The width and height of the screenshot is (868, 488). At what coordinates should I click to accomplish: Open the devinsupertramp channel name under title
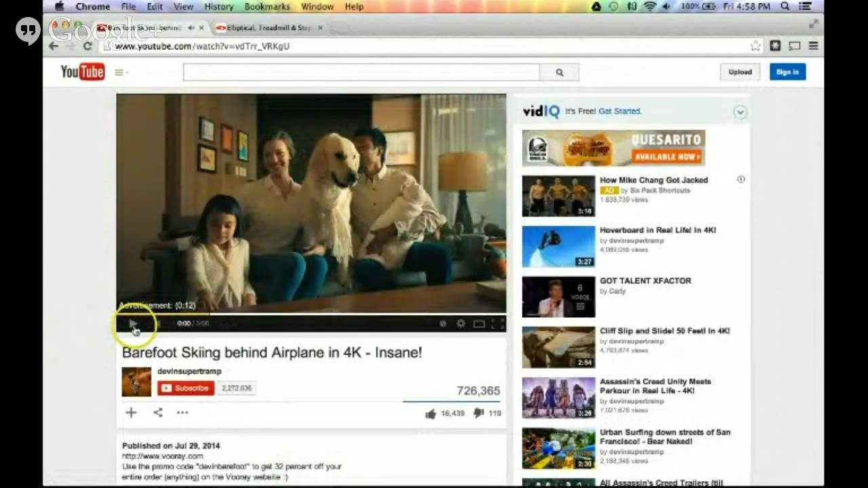tap(189, 371)
